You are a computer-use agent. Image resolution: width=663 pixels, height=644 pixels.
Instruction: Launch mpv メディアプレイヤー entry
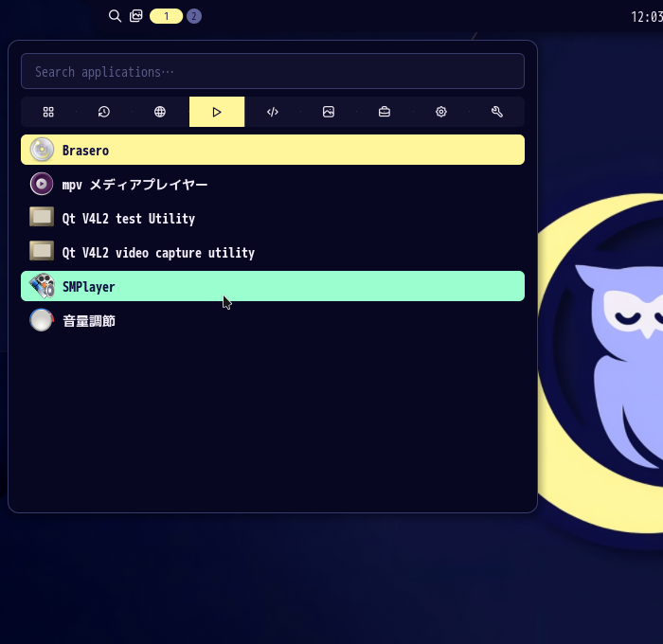[x=273, y=184]
